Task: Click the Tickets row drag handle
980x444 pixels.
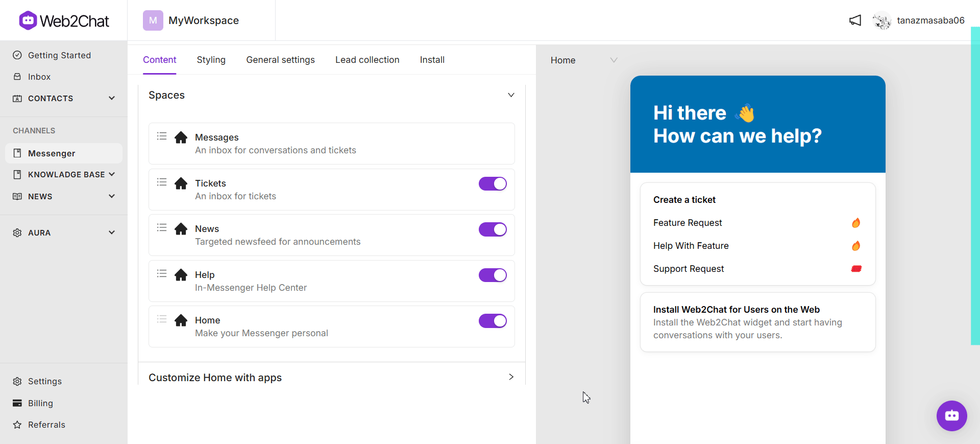Action: [162, 182]
